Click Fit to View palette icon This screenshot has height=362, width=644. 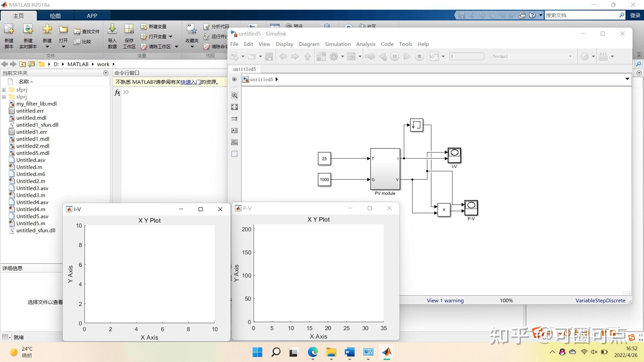point(234,107)
